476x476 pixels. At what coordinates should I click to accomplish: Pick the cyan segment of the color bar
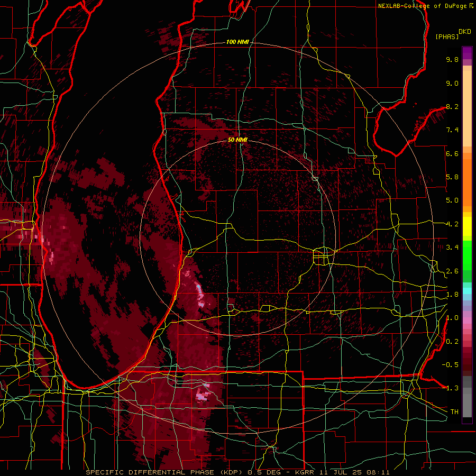[467, 290]
